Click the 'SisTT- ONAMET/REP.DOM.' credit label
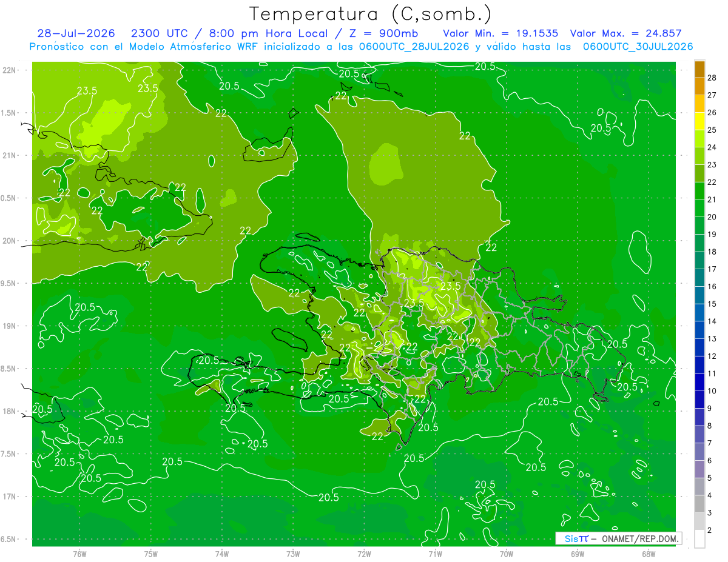Viewport: 728px width, 562px height. pos(618,538)
